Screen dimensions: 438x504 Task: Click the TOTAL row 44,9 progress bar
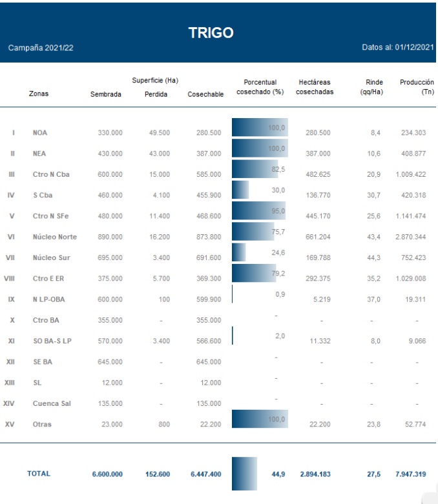pos(244,474)
